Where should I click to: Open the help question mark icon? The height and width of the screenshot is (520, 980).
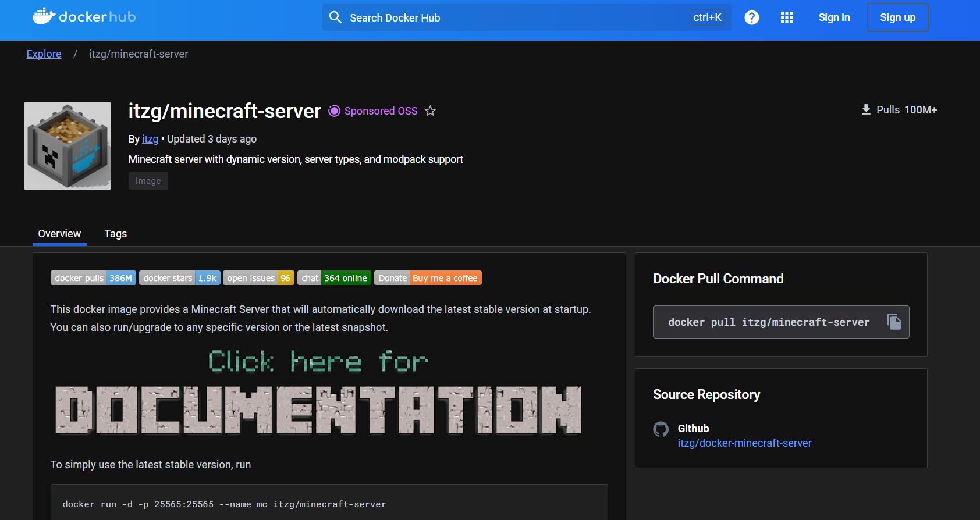751,17
